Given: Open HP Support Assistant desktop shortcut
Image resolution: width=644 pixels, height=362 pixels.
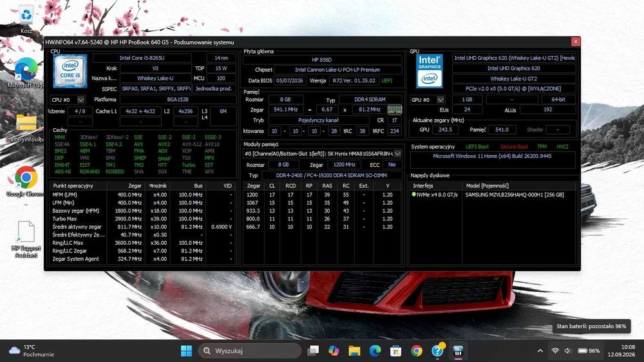Looking at the screenshot, I should point(26,239).
